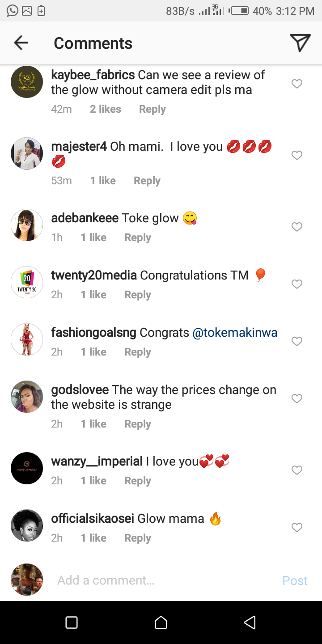The image size is (322, 644).
Task: Open godslovee username profile
Action: coord(80,390)
